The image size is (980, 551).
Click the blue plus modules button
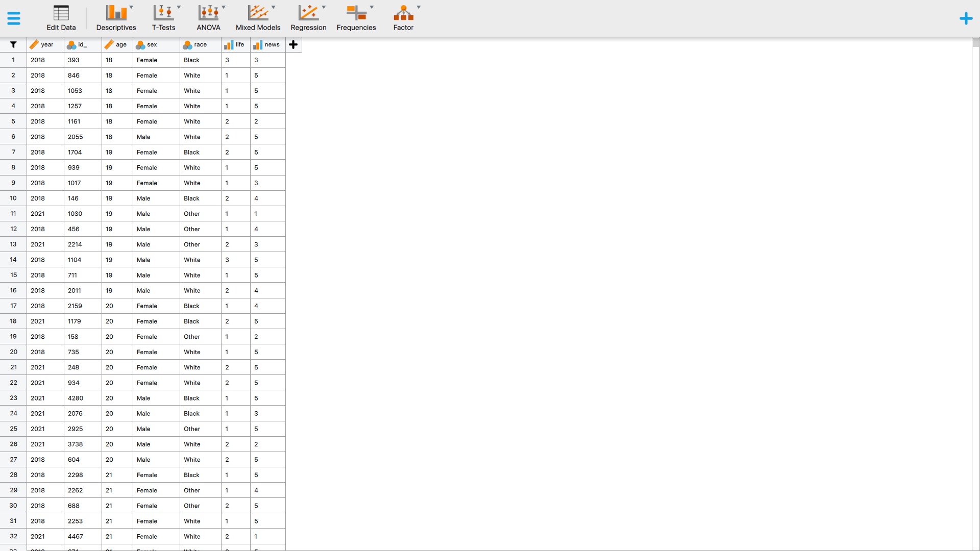click(966, 19)
